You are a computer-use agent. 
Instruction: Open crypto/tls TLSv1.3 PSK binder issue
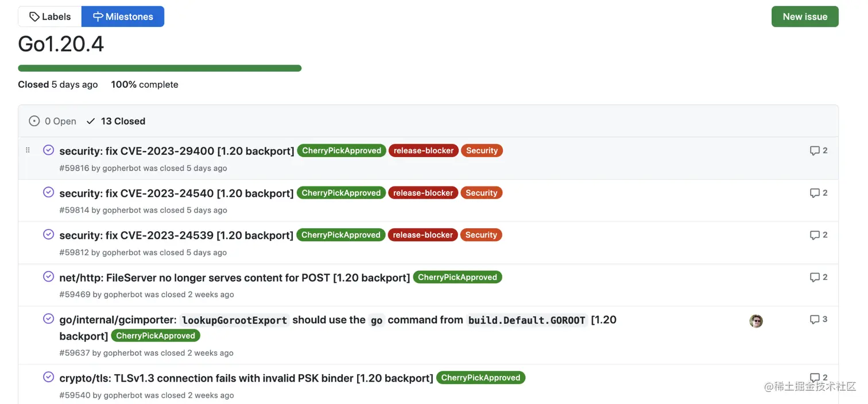pyautogui.click(x=246, y=378)
